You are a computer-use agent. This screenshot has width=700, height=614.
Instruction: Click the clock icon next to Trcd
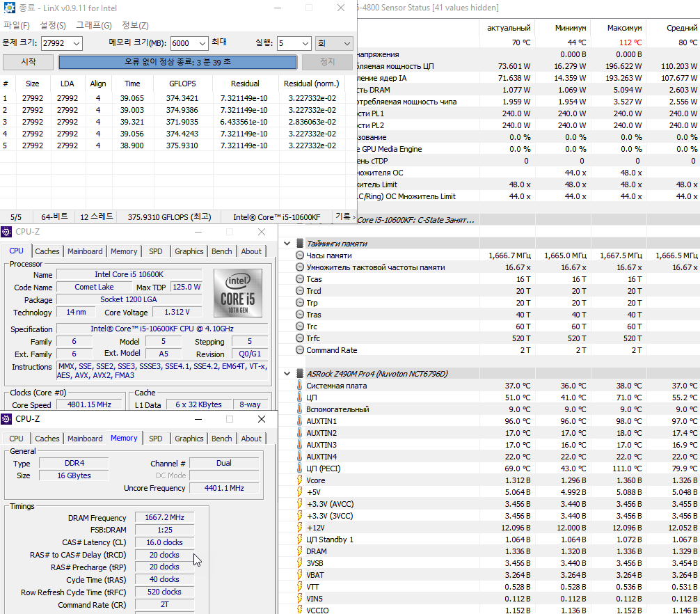(300, 291)
